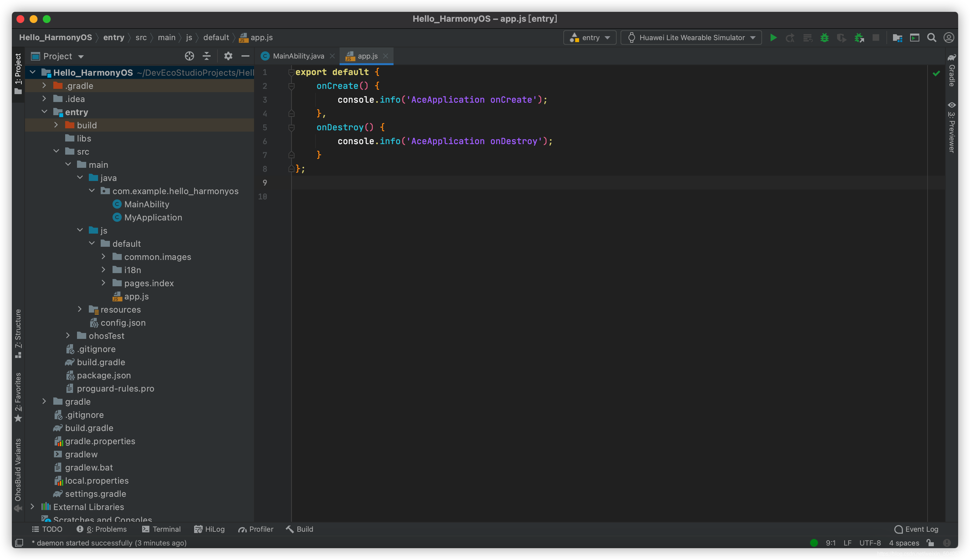The image size is (970, 560).
Task: Click the 4 spaces indent selector
Action: pyautogui.click(x=904, y=543)
